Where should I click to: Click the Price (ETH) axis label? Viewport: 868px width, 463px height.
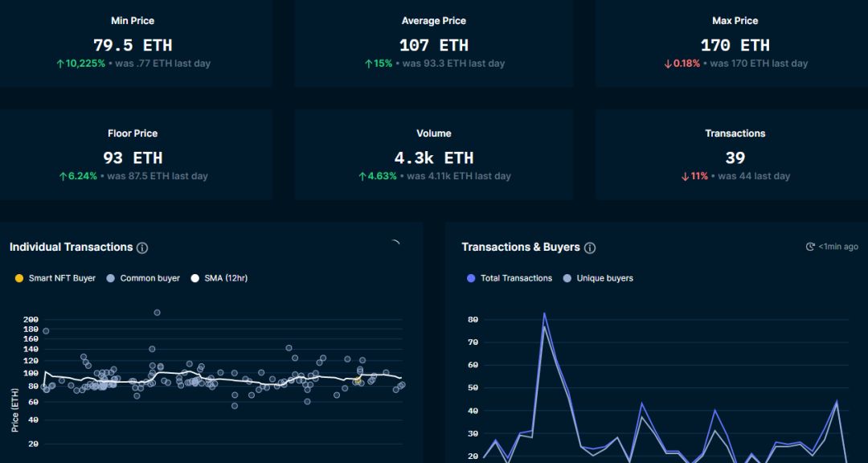(x=15, y=411)
